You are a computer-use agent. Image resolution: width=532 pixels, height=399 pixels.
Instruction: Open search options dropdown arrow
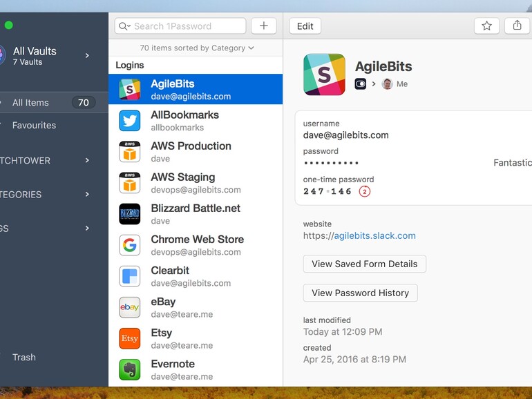click(x=129, y=26)
